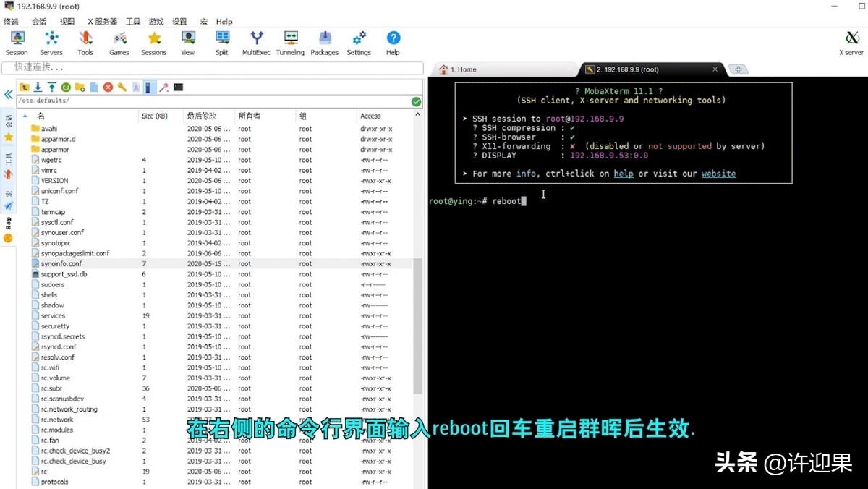Click the magic wand icon in SFTP toolbar
The width and height of the screenshot is (868, 489).
(164, 87)
